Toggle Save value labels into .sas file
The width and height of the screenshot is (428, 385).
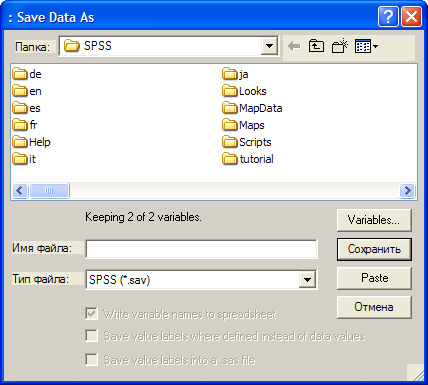91,360
